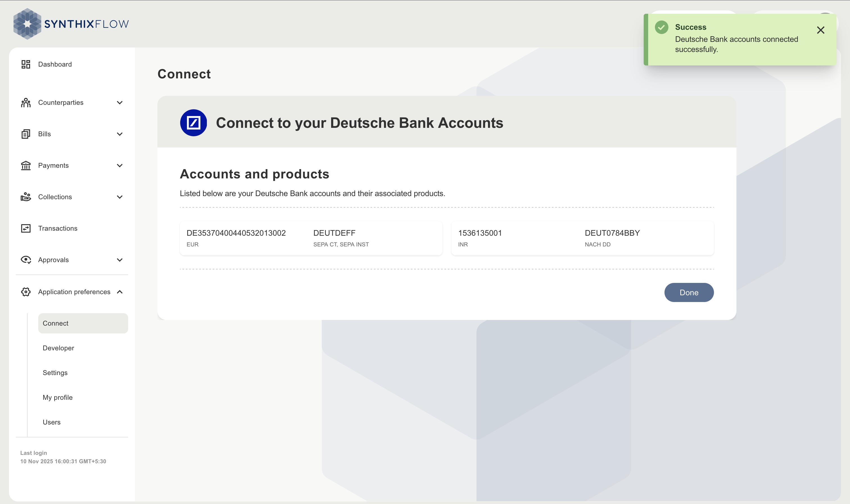The image size is (850, 504).
Task: Click the Bills document icon
Action: pyautogui.click(x=26, y=134)
